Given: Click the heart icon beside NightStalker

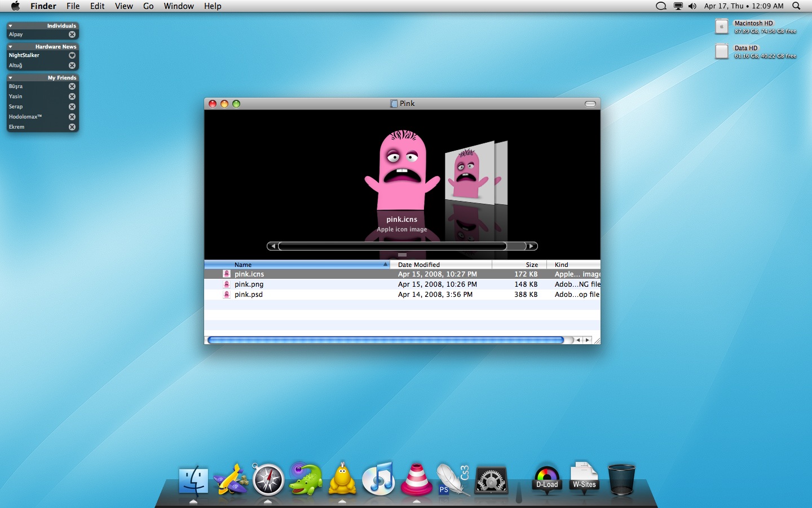Looking at the screenshot, I should 72,55.
